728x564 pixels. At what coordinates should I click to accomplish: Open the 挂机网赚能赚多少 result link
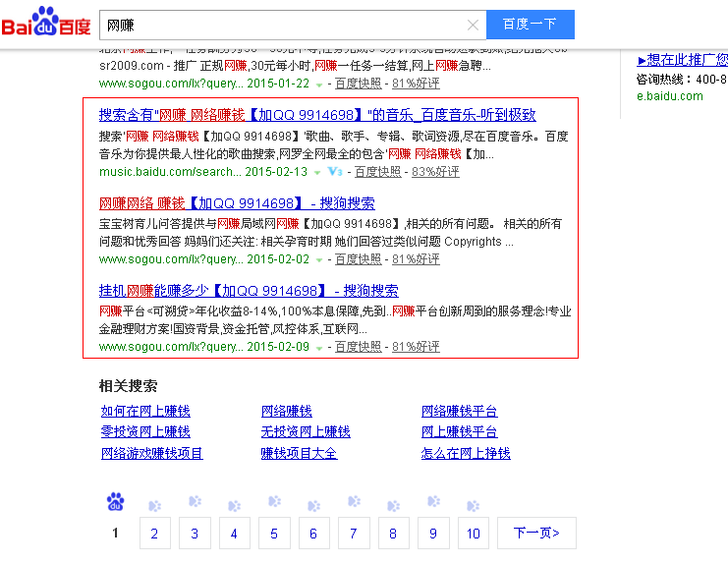248,291
